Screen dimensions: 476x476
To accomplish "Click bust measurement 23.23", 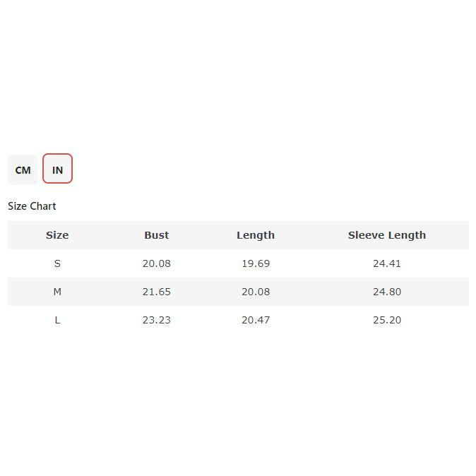I will coord(157,320).
